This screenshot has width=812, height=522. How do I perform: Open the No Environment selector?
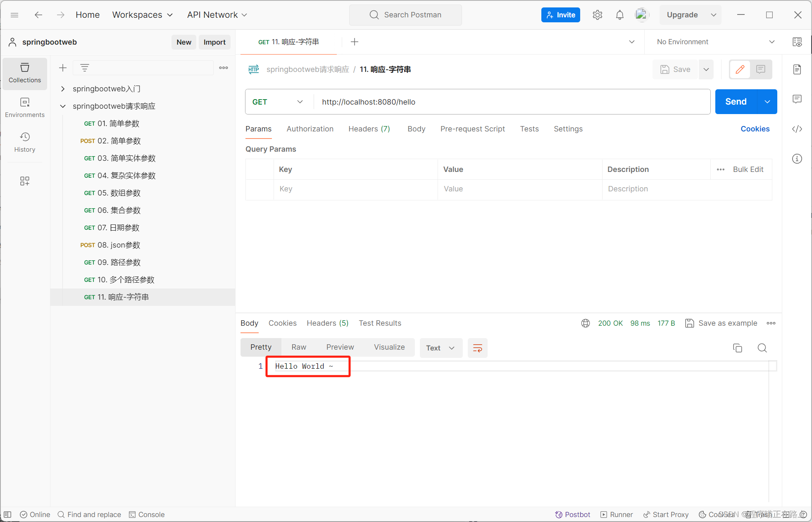click(715, 42)
